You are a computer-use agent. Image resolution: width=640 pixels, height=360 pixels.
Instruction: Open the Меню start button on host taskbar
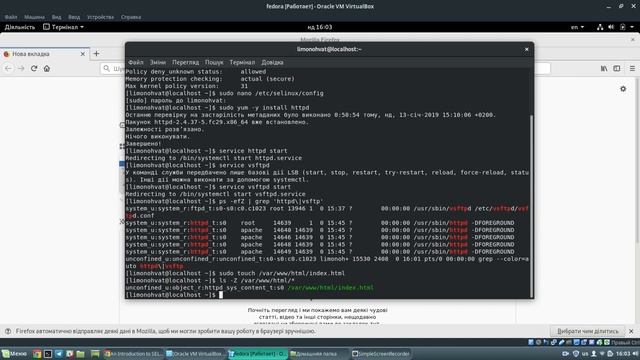click(14, 354)
